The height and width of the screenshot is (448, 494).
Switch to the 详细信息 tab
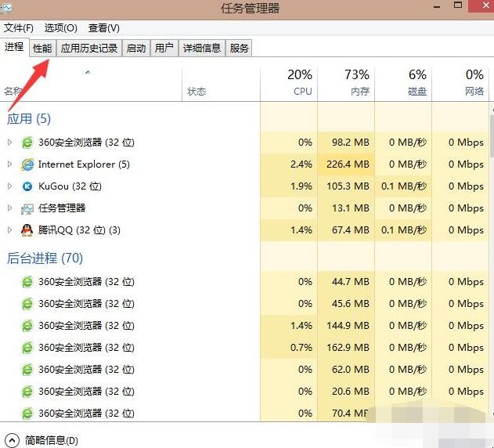[202, 49]
